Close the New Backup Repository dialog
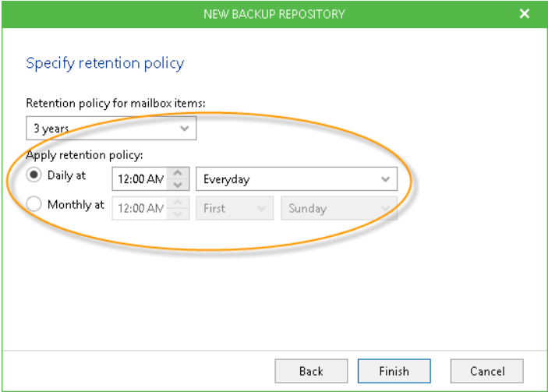The width and height of the screenshot is (548, 392). (x=525, y=13)
